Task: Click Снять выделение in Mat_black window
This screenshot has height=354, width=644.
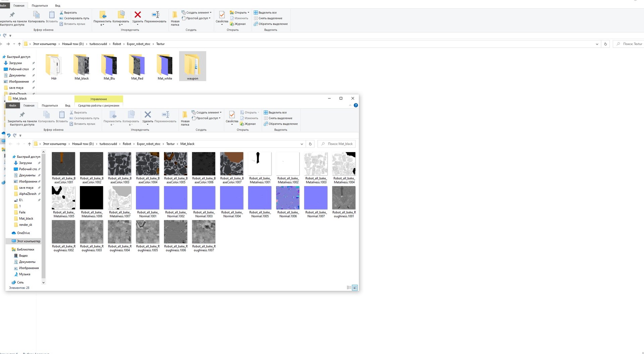Action: pyautogui.click(x=278, y=118)
